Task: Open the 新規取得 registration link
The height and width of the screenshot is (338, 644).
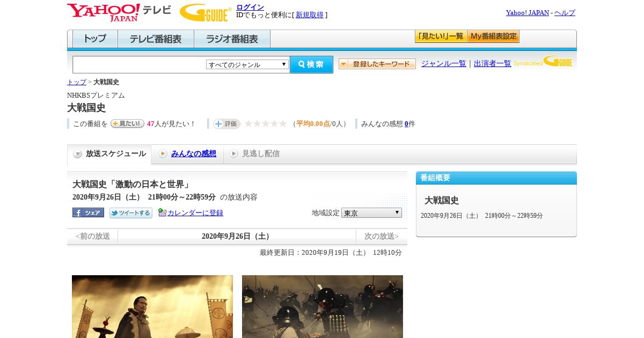Action: coord(310,15)
